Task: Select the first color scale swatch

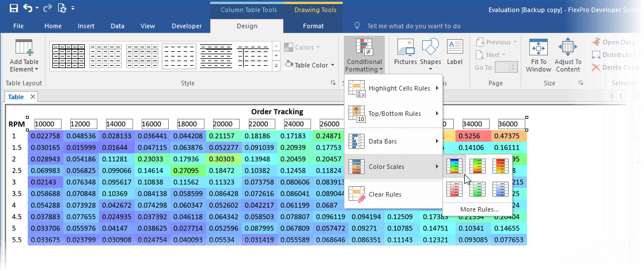Action: (455, 167)
